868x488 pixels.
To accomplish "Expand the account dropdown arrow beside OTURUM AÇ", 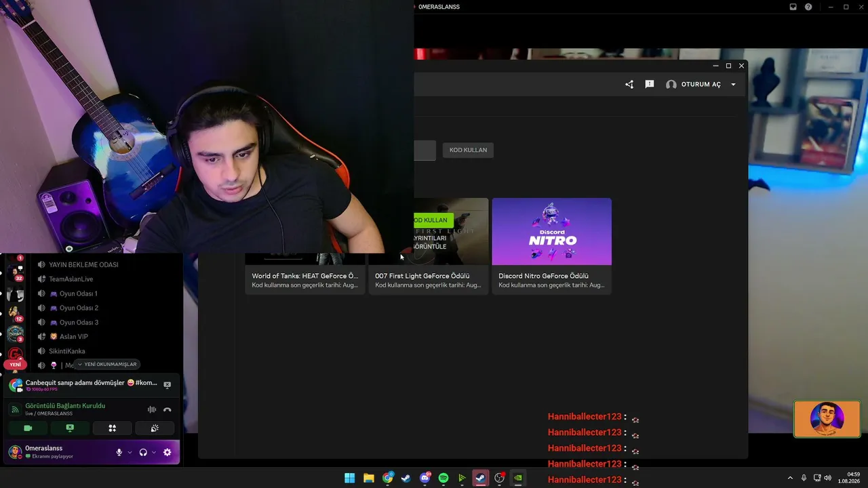I will (x=733, y=85).
